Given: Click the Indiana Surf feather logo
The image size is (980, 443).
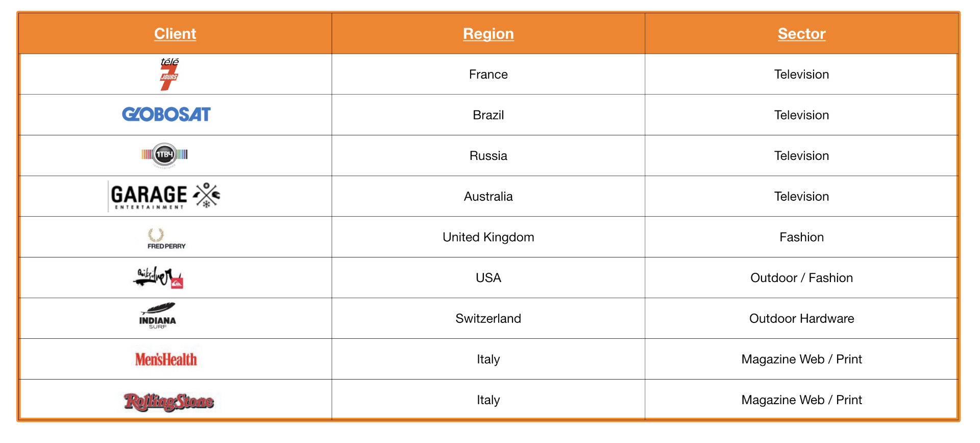Looking at the screenshot, I should tap(158, 316).
